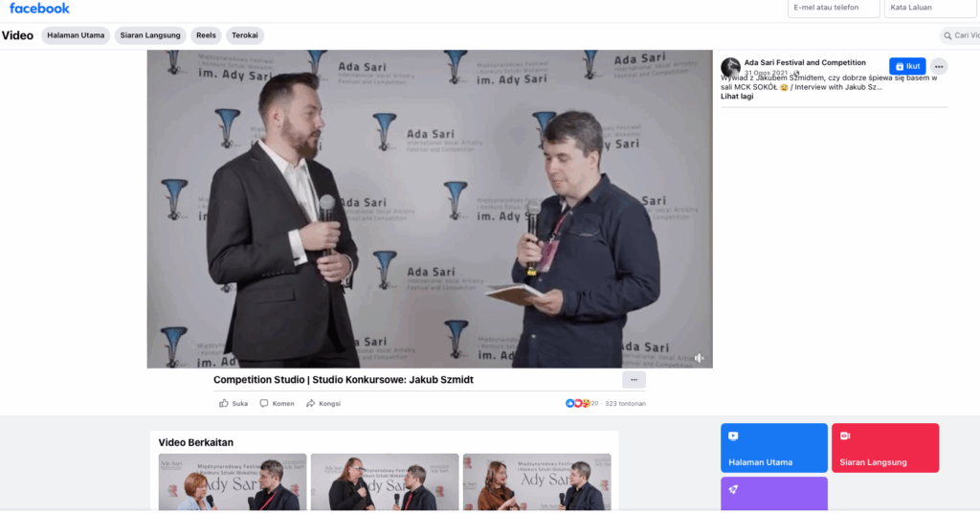Click the E-mel atau telefon field
Image resolution: width=980 pixels, height=514 pixels.
[834, 8]
